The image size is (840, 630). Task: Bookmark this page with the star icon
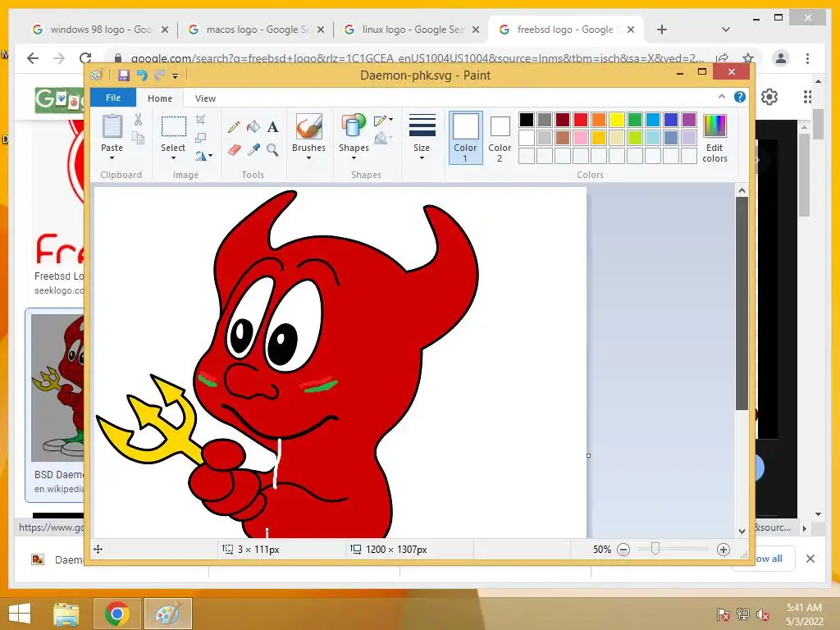(x=748, y=58)
